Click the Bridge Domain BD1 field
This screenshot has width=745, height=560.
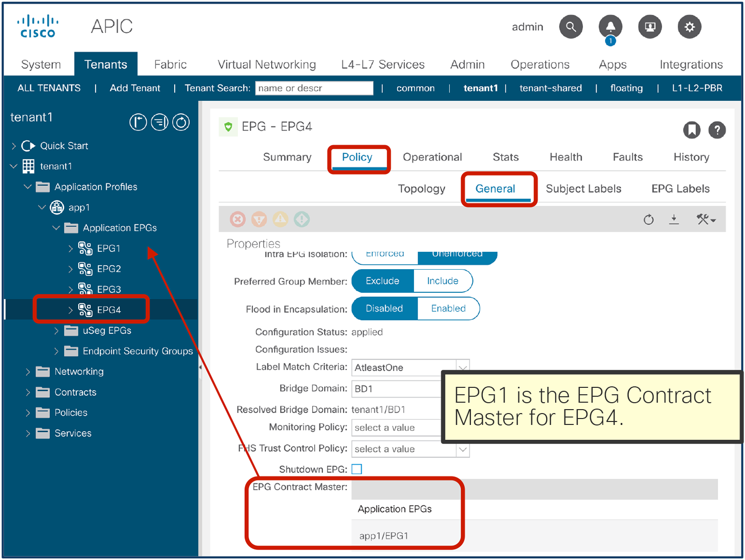396,389
